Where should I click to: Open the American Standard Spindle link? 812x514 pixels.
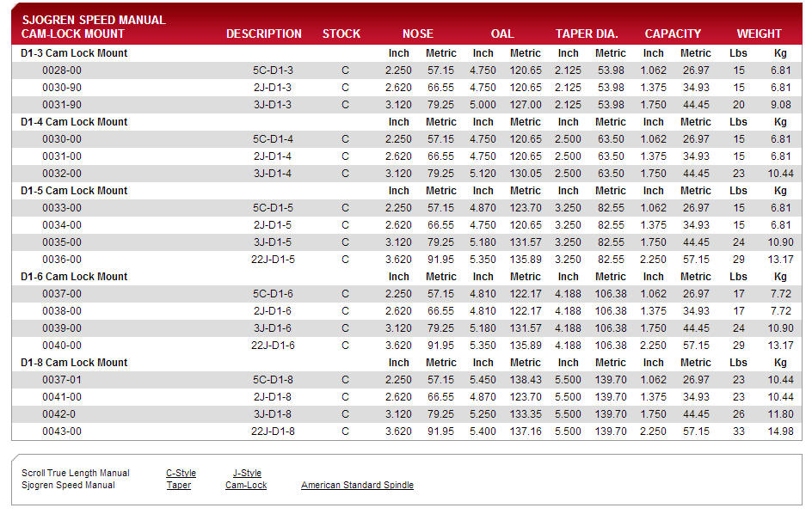[357, 486]
